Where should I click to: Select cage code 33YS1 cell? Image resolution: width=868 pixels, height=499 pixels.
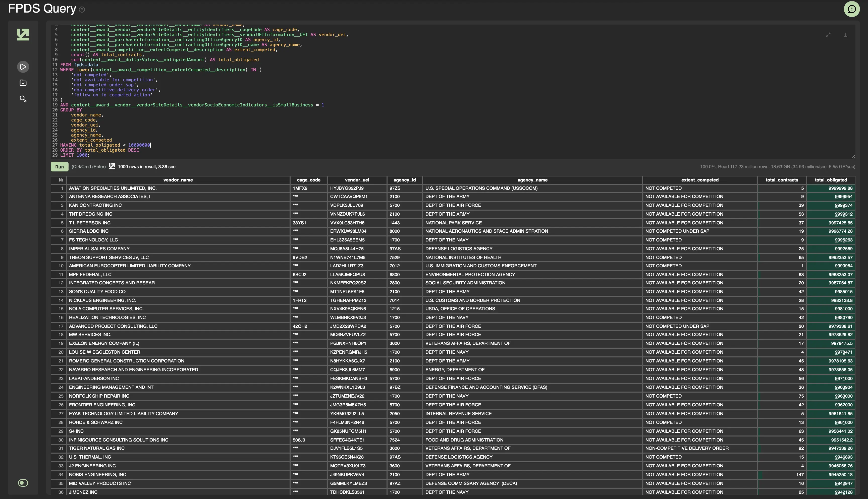tap(308, 223)
